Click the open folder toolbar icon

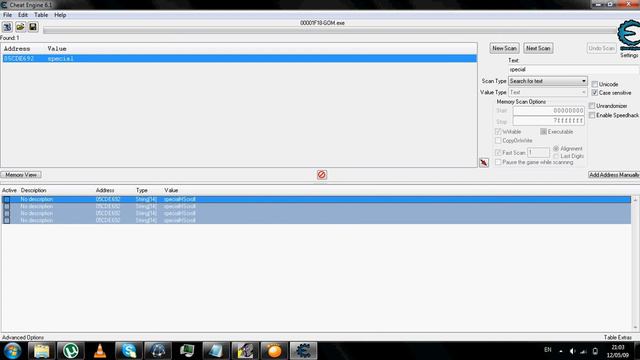20,27
